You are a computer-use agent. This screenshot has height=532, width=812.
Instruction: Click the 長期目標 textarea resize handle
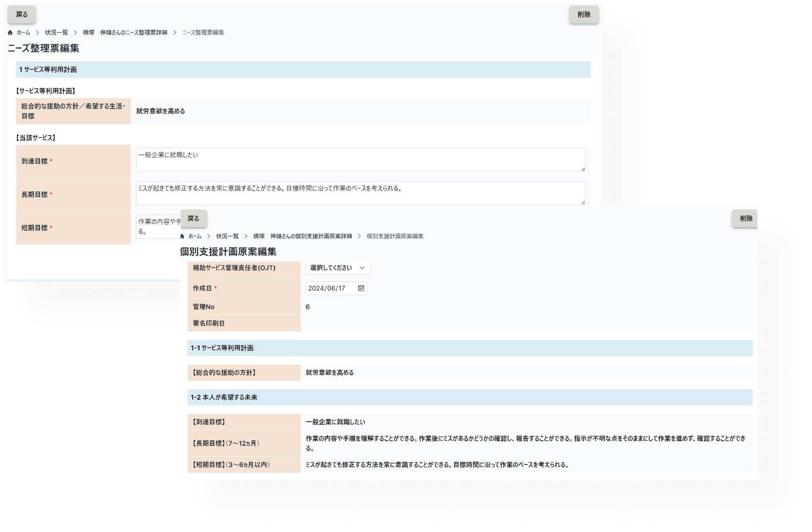[x=583, y=202]
